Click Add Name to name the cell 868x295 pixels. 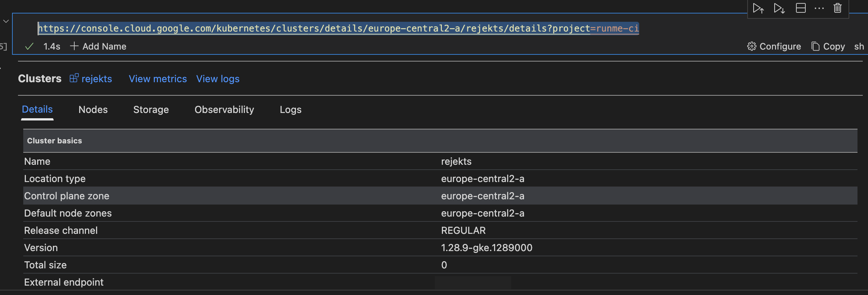(x=98, y=47)
